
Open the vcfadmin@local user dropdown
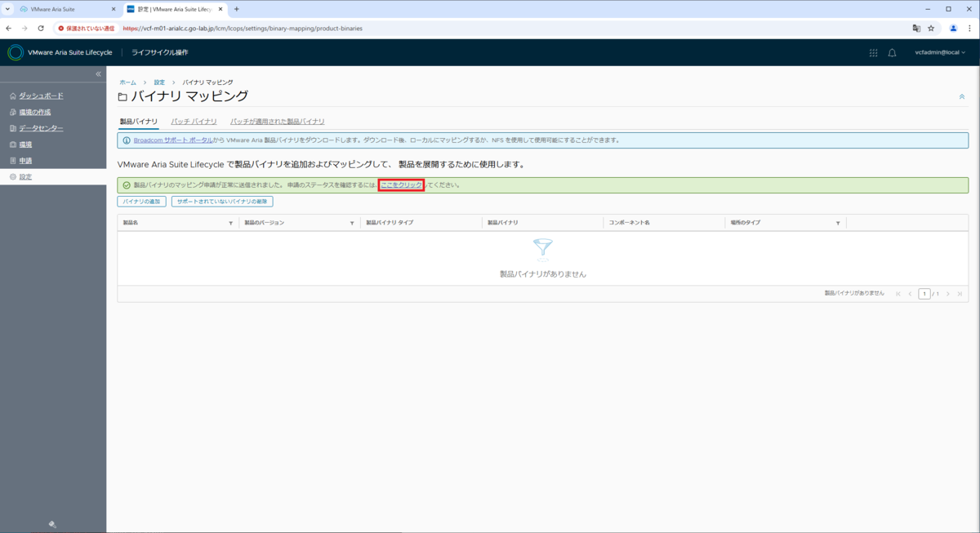click(x=940, y=53)
